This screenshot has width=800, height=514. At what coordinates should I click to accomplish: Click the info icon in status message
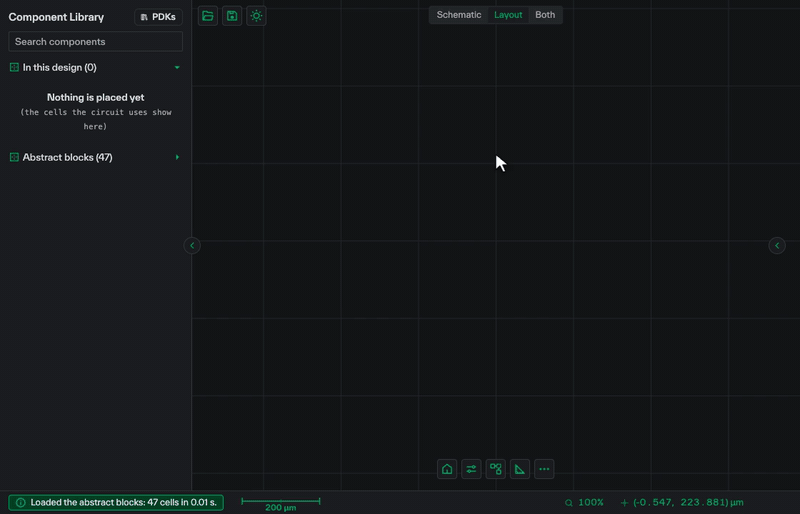click(20, 503)
